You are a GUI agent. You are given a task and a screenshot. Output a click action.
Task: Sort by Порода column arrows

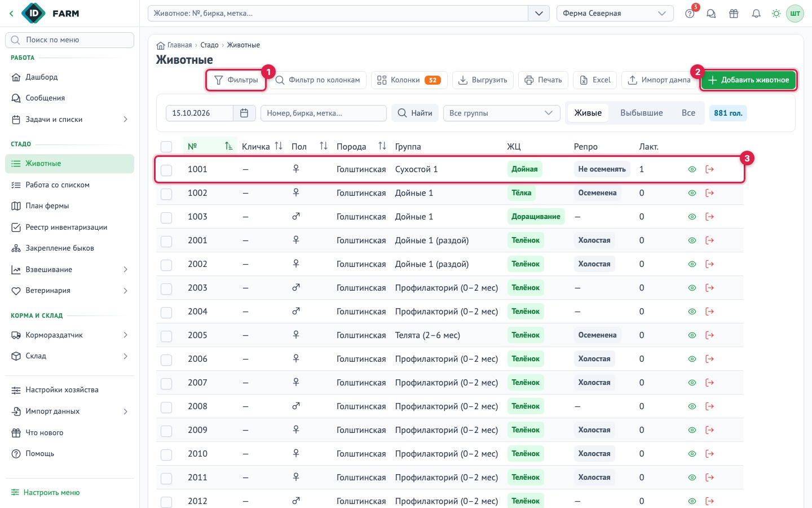click(382, 146)
